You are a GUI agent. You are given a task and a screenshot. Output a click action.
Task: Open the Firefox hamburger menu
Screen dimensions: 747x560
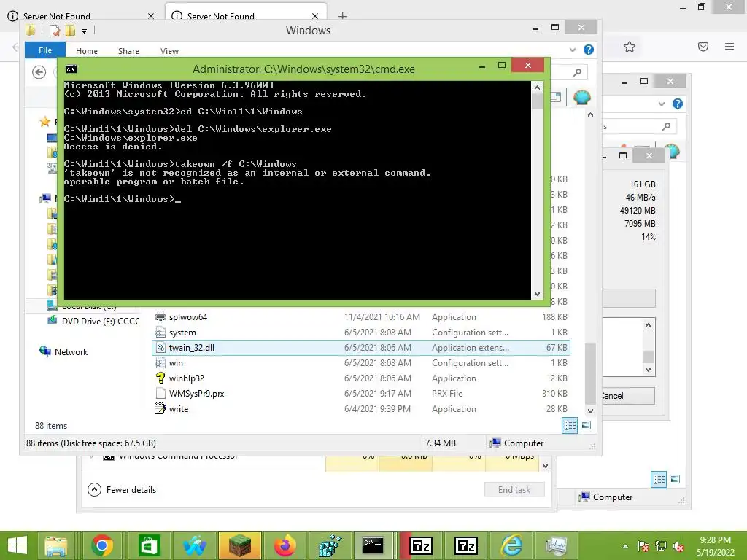(x=729, y=47)
